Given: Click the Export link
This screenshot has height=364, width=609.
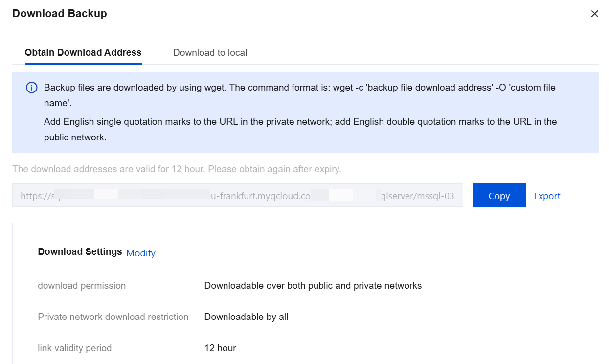Looking at the screenshot, I should 547,196.
